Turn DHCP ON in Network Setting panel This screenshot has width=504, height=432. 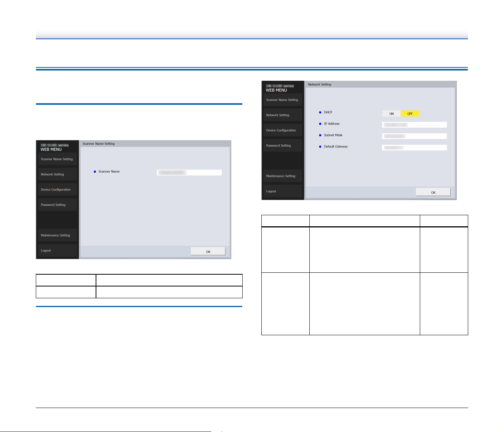point(391,114)
